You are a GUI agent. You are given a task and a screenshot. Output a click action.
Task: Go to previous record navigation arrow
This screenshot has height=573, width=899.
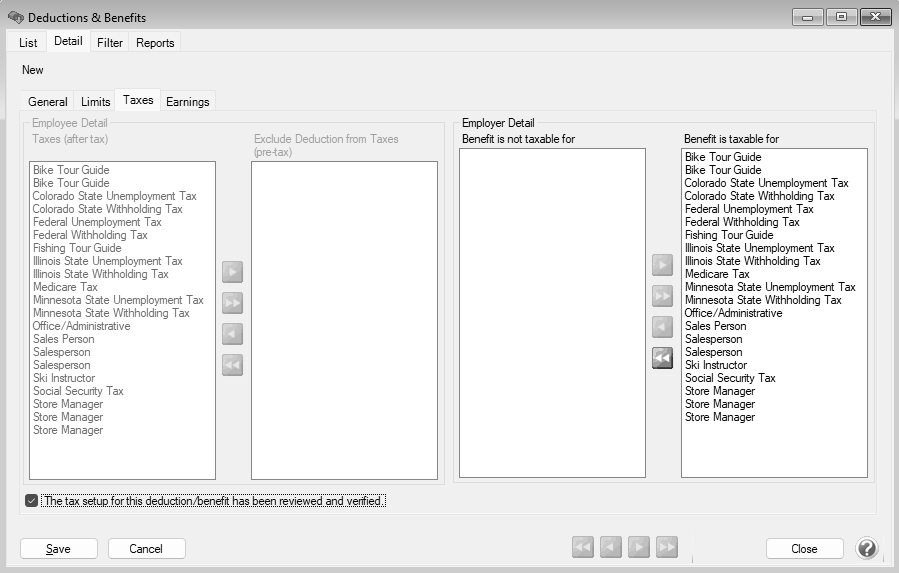point(611,547)
